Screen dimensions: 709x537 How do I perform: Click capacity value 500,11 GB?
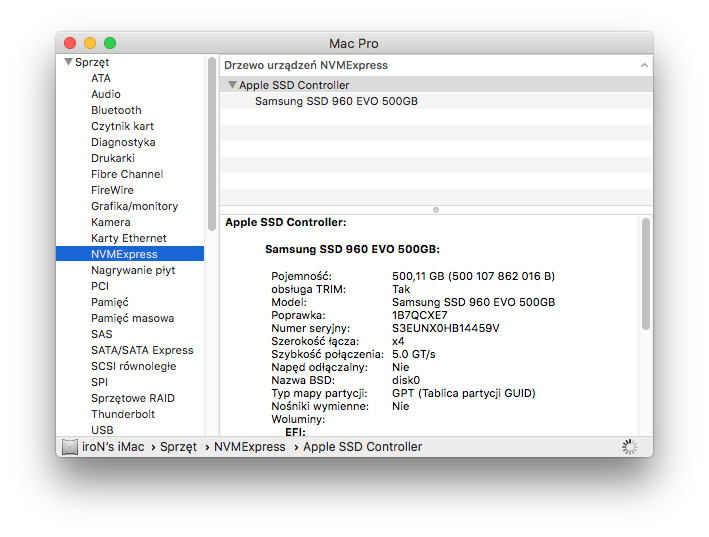click(x=418, y=276)
